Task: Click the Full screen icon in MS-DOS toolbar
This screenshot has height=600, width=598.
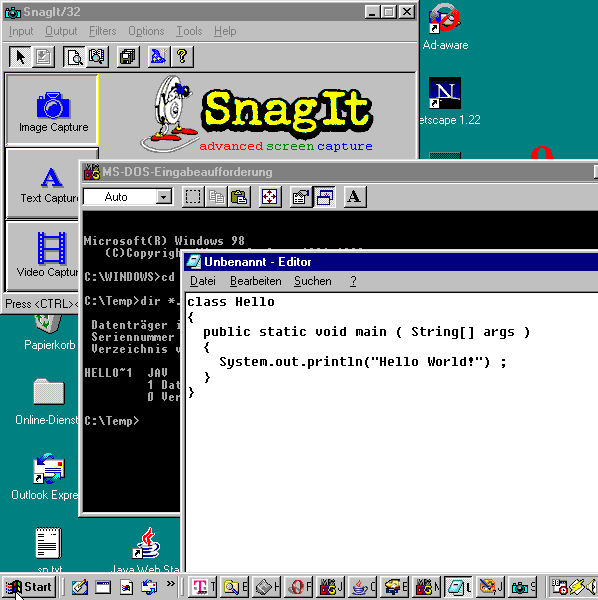Action: (x=270, y=197)
